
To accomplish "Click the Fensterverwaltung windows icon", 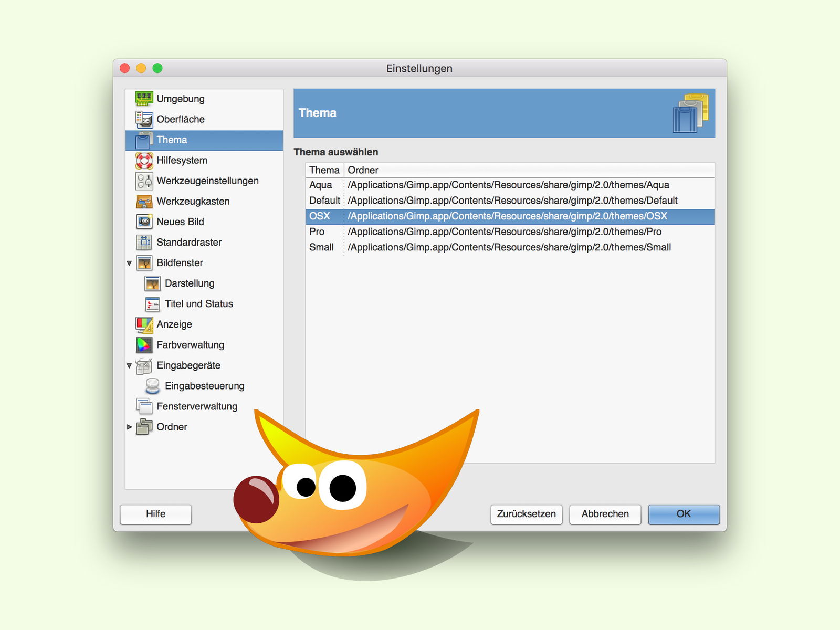I will point(144,406).
